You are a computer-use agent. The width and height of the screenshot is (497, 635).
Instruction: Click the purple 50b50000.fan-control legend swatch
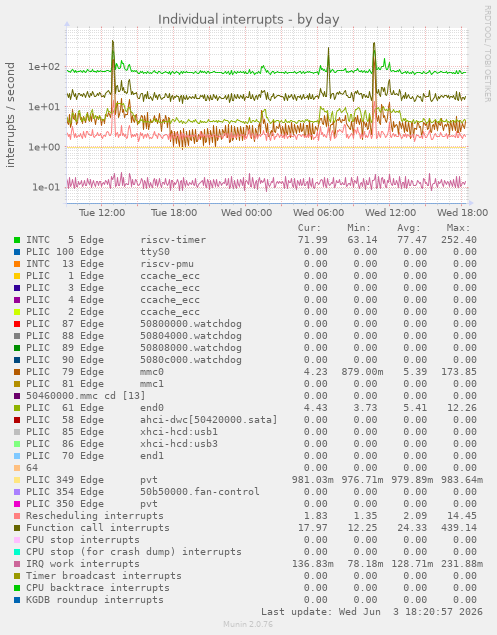[17, 492]
